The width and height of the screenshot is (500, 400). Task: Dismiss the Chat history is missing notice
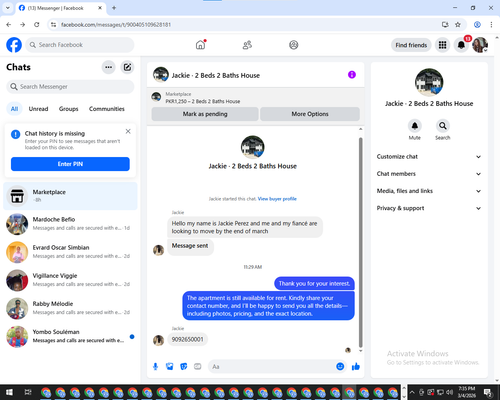point(128,131)
